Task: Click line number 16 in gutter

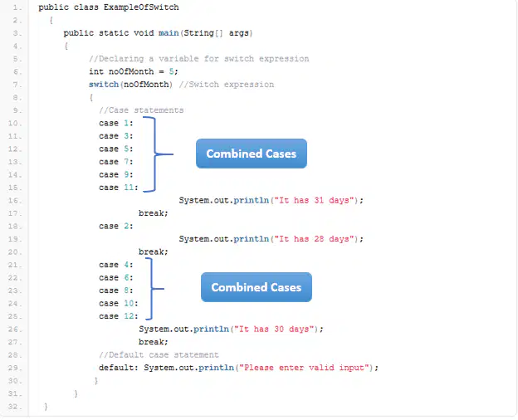Action: pyautogui.click(x=15, y=201)
